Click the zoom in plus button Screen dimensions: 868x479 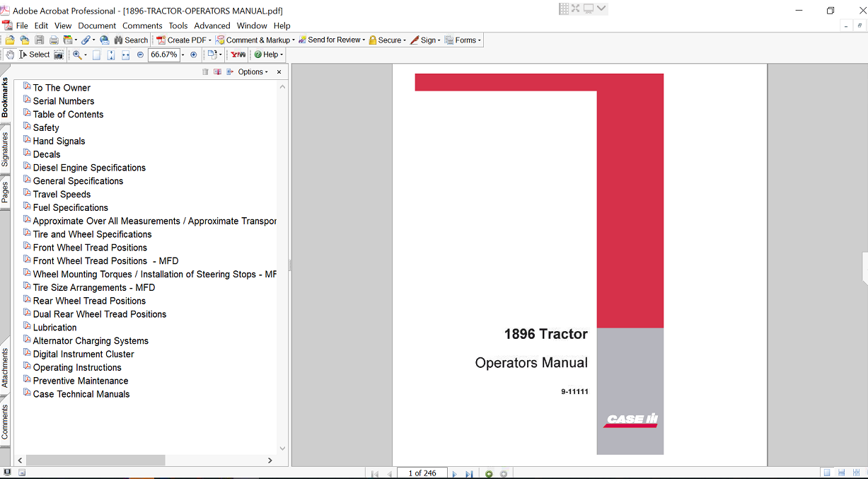pos(194,54)
